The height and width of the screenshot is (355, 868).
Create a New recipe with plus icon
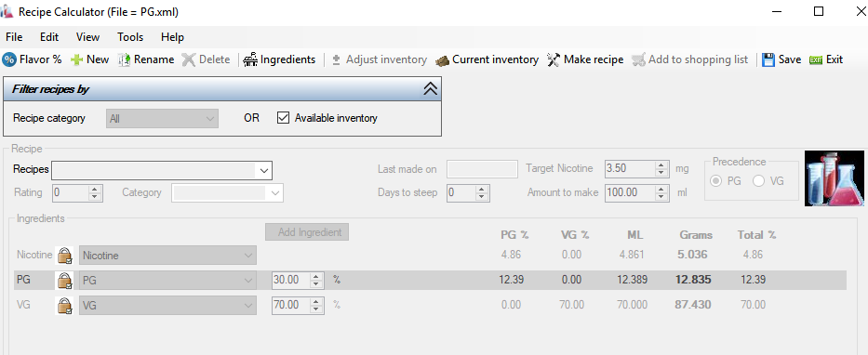[89, 59]
